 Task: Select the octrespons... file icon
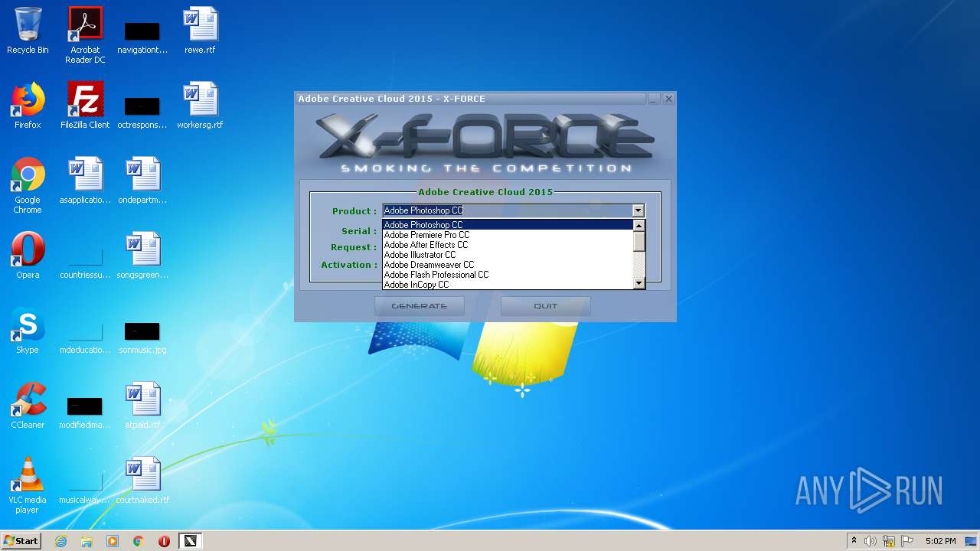[142, 114]
